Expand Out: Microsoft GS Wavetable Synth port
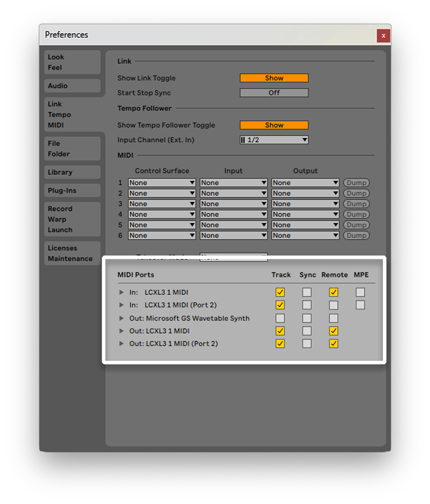This screenshot has height=504, width=430. pyautogui.click(x=122, y=318)
